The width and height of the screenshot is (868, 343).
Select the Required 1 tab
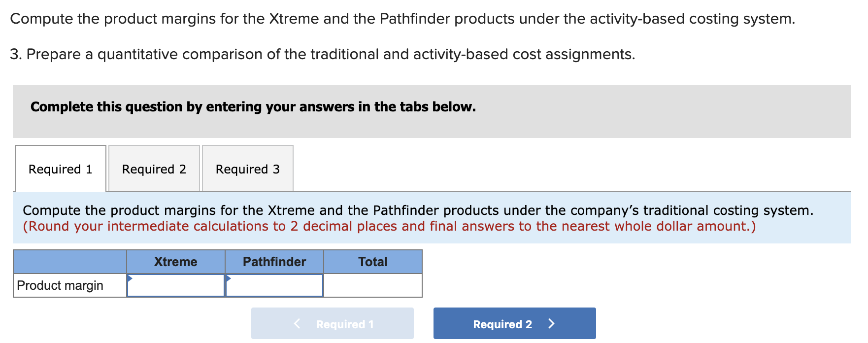60,169
